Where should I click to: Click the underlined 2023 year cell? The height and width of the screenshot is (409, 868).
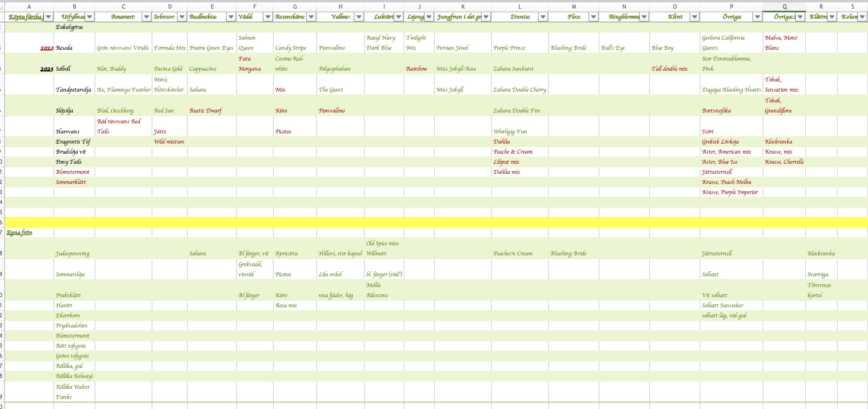[46, 69]
